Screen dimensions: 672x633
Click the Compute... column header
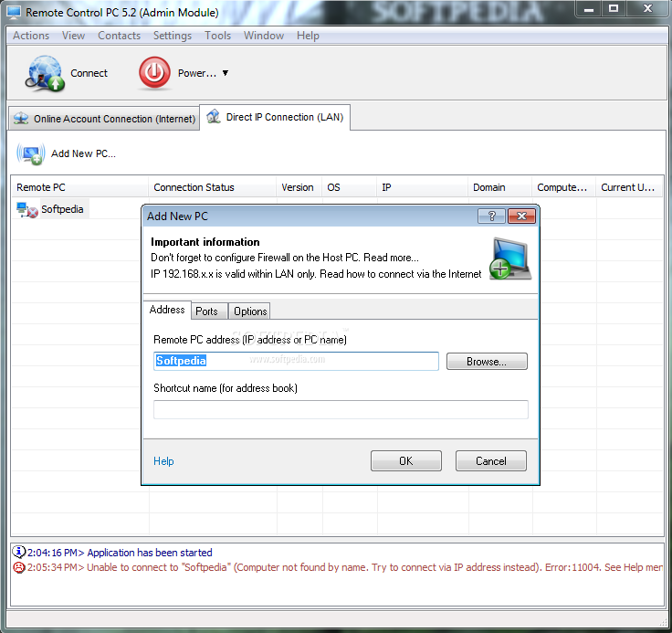(563, 187)
